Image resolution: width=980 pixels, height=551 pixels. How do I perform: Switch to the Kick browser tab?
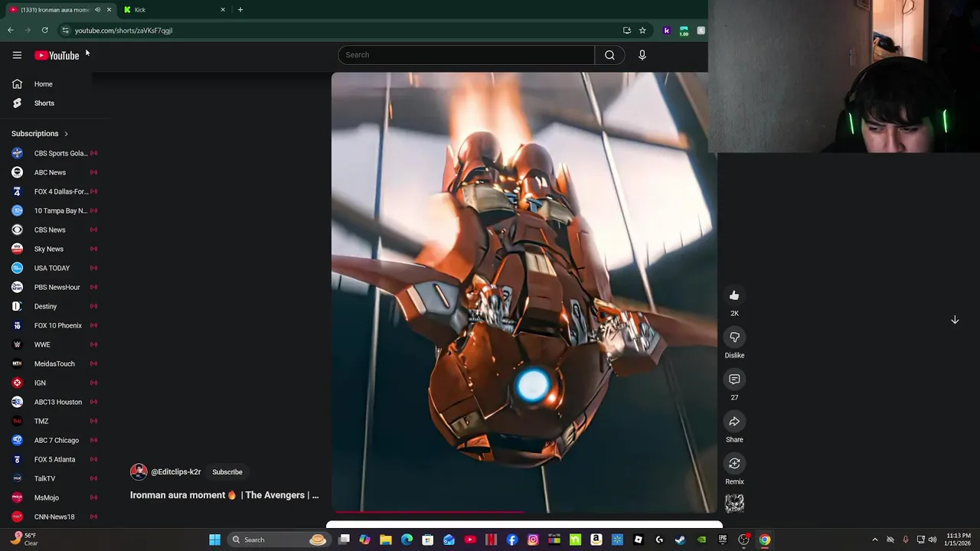click(174, 10)
